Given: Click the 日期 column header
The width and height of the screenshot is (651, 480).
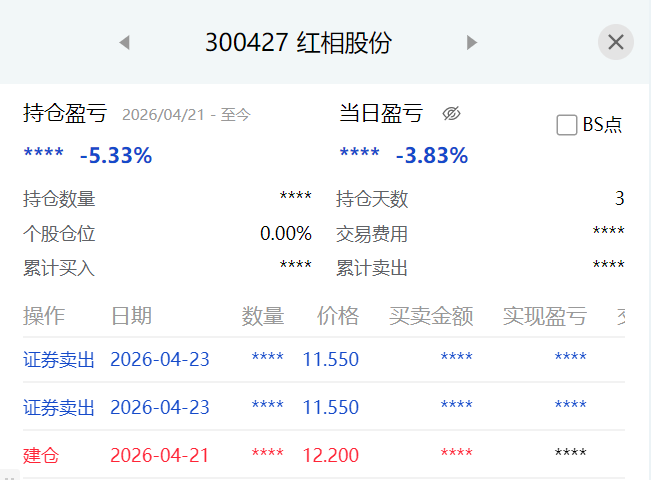Looking at the screenshot, I should (132, 316).
